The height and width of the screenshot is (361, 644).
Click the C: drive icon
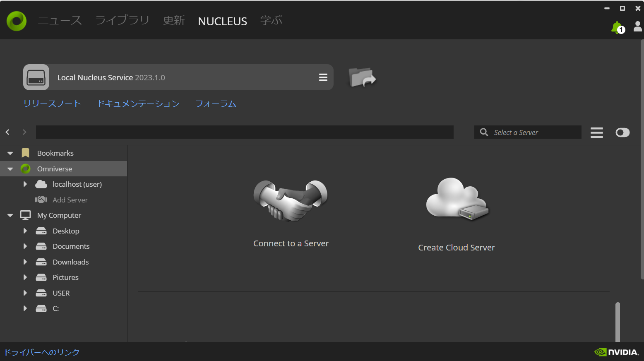41,308
